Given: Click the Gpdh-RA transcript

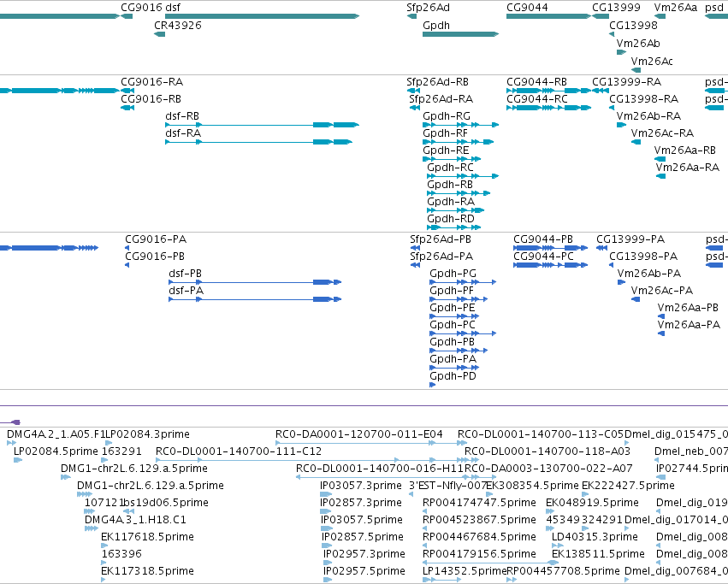Looking at the screenshot, I should coord(456,210).
